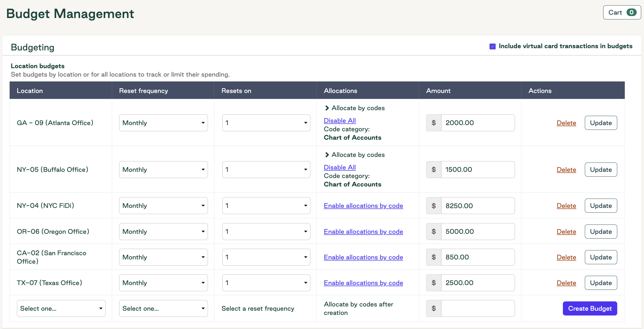Screen dimensions: 644x329
Task: Open the Select one location dropdown
Action: [61, 308]
